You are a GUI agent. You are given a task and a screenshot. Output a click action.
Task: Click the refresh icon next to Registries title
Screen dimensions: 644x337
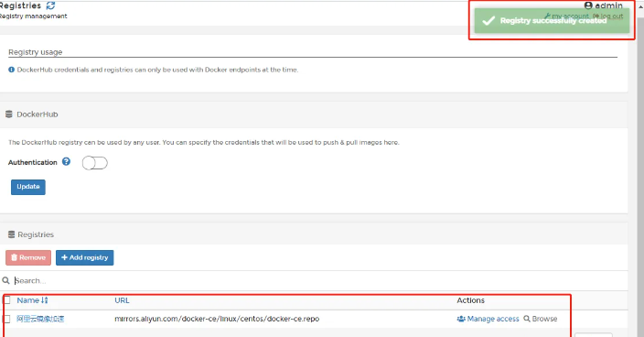click(x=50, y=5)
